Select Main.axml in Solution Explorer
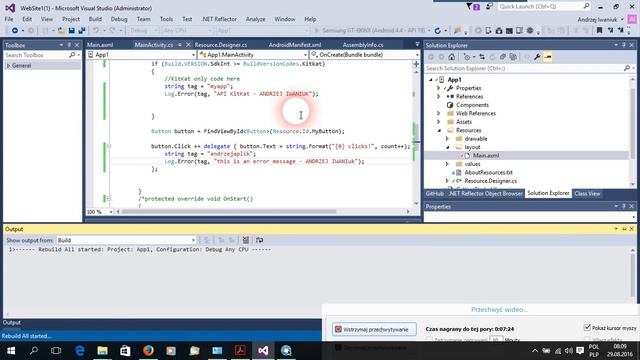Viewport: 640px width, 360px height. click(x=486, y=156)
